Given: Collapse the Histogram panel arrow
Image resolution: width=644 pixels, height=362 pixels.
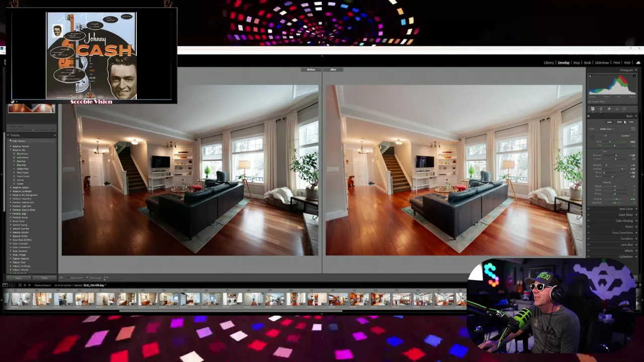Looking at the screenshot, I should [x=636, y=70].
